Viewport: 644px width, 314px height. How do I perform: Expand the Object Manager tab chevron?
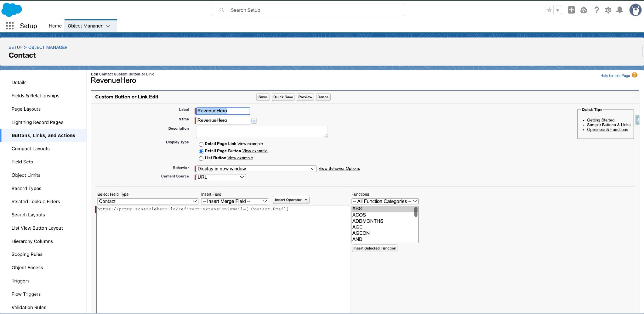tap(108, 26)
